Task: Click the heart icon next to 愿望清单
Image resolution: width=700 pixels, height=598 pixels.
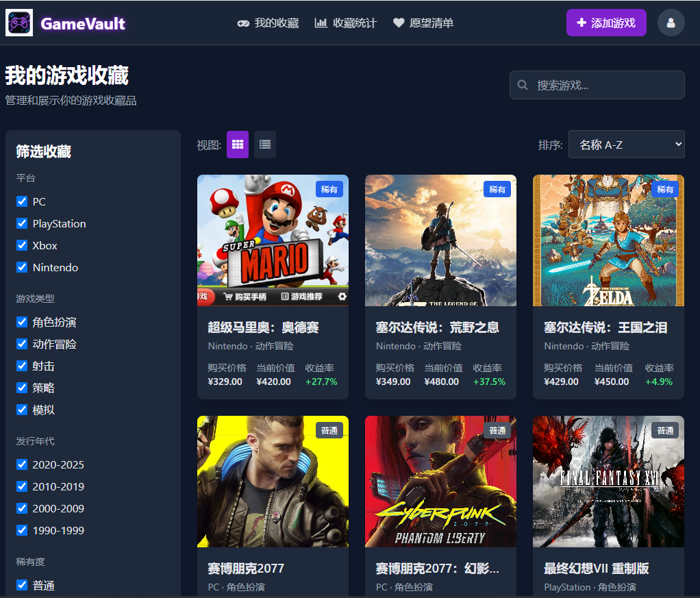Action: [398, 23]
